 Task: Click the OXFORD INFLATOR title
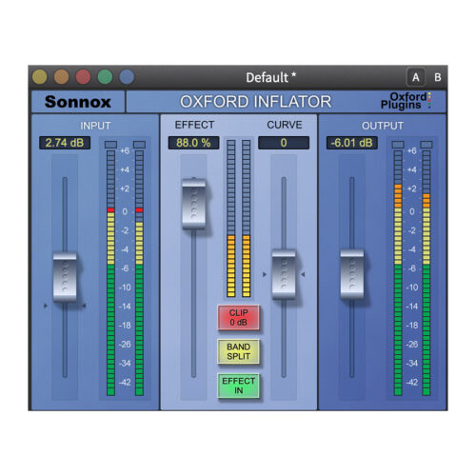pyautogui.click(x=255, y=102)
